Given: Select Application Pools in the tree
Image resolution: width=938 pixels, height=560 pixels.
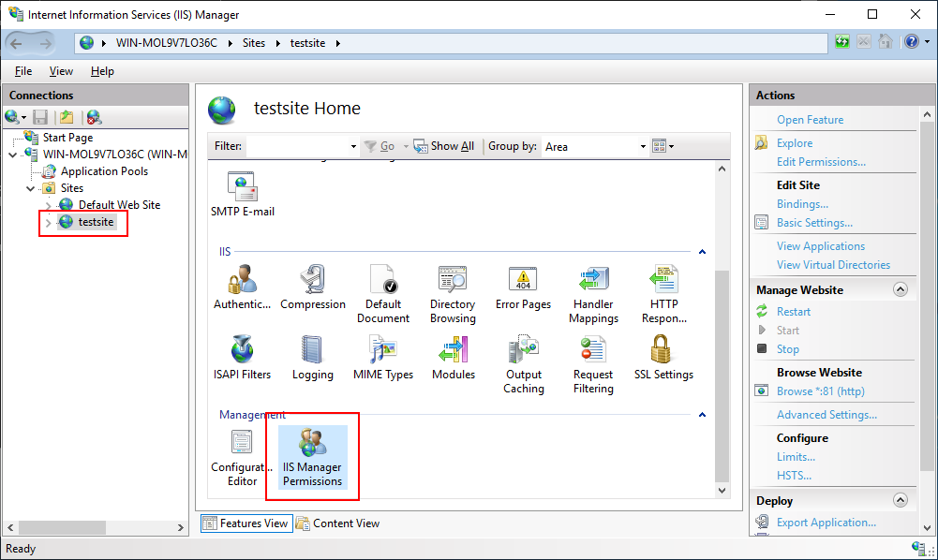Looking at the screenshot, I should [x=104, y=171].
